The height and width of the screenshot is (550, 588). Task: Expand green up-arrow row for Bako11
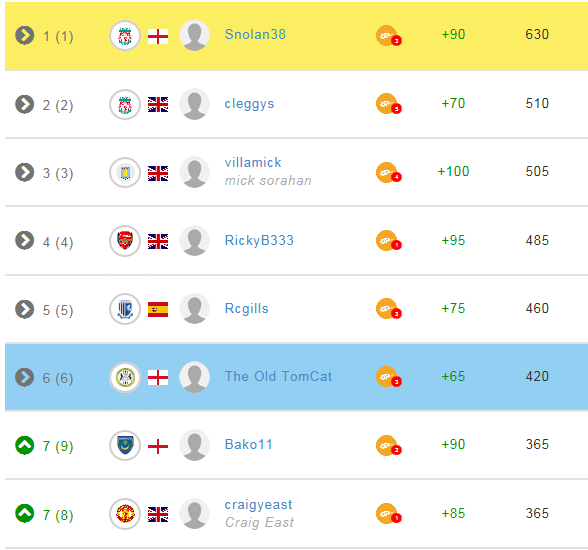(24, 445)
